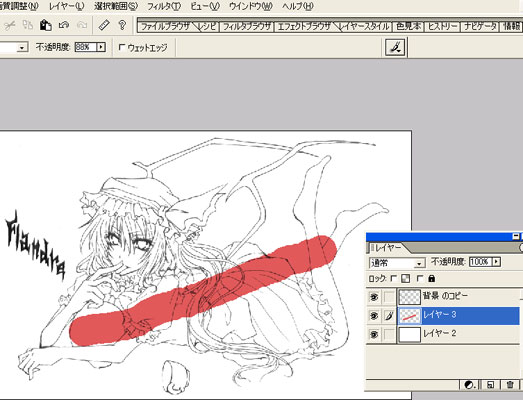Viewport: 523px width, 400px height.
Task: Click the white レイヤー 2 thumbnail
Action: pos(410,334)
